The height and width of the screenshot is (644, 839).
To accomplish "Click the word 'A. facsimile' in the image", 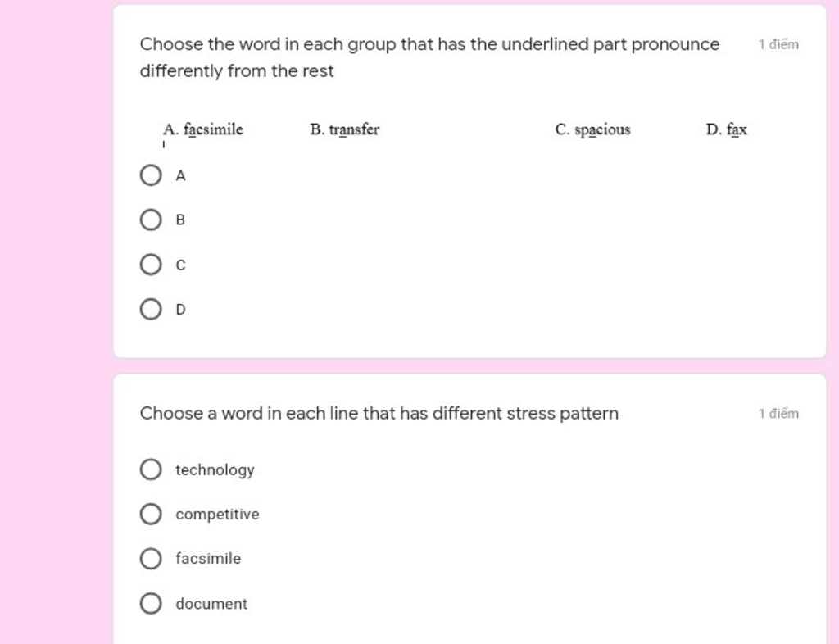I will click(203, 129).
